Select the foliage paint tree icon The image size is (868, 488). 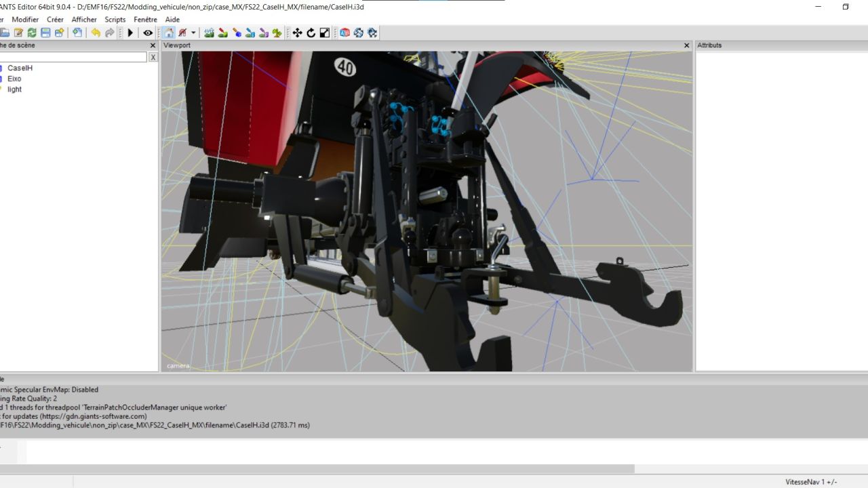pyautogui.click(x=277, y=33)
